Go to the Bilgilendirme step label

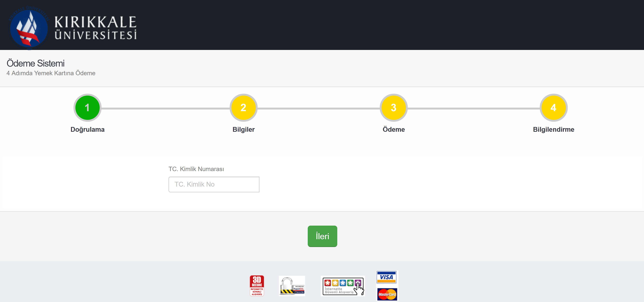point(553,129)
